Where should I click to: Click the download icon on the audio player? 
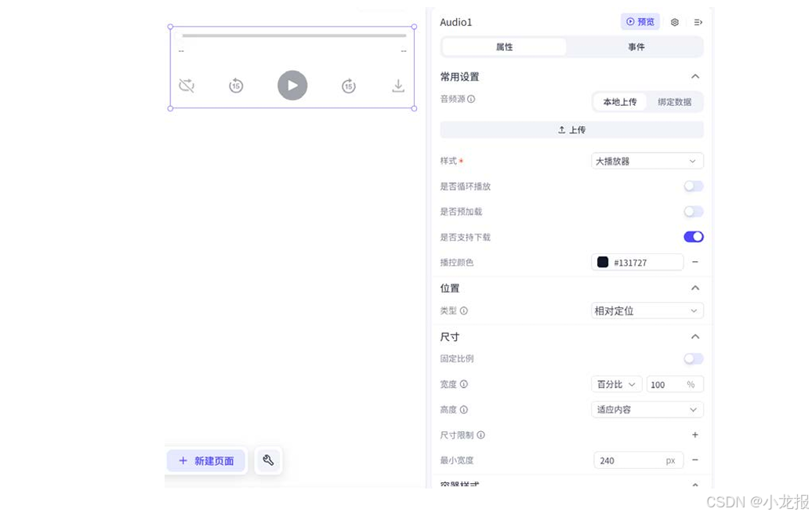pyautogui.click(x=398, y=86)
